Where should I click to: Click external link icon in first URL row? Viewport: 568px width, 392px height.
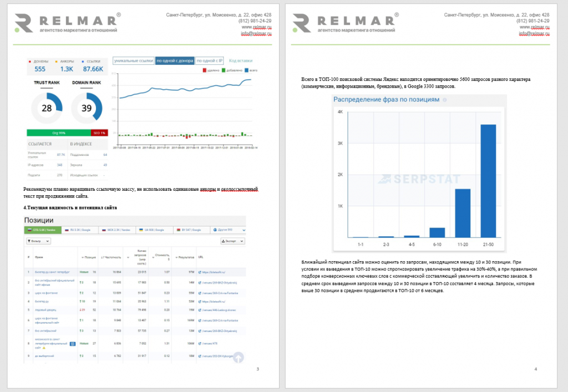[200, 272]
